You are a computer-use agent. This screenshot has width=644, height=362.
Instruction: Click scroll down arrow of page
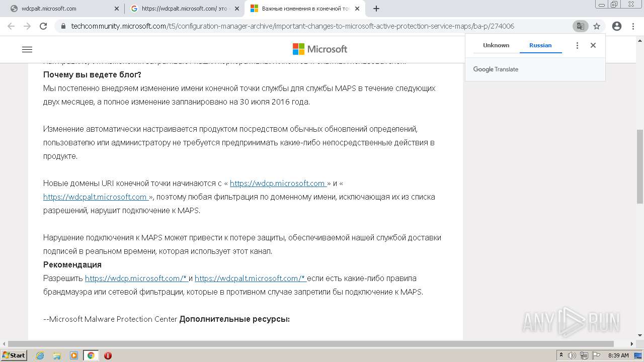pyautogui.click(x=639, y=335)
